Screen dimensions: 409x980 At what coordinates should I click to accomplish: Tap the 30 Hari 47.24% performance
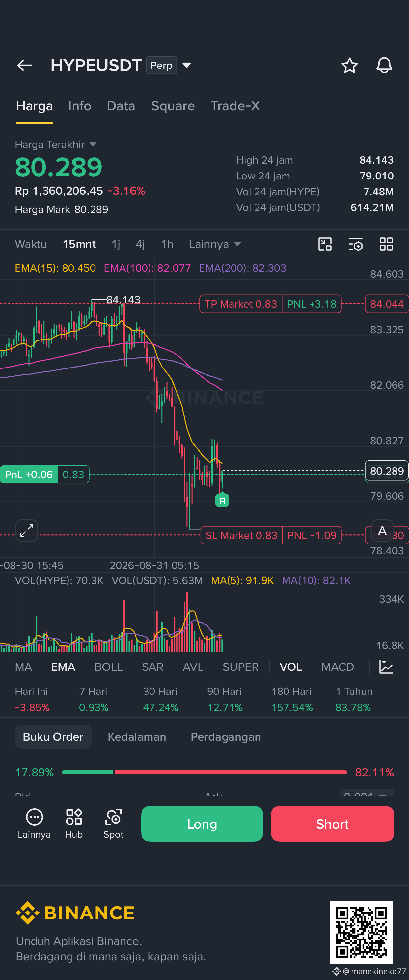[161, 699]
